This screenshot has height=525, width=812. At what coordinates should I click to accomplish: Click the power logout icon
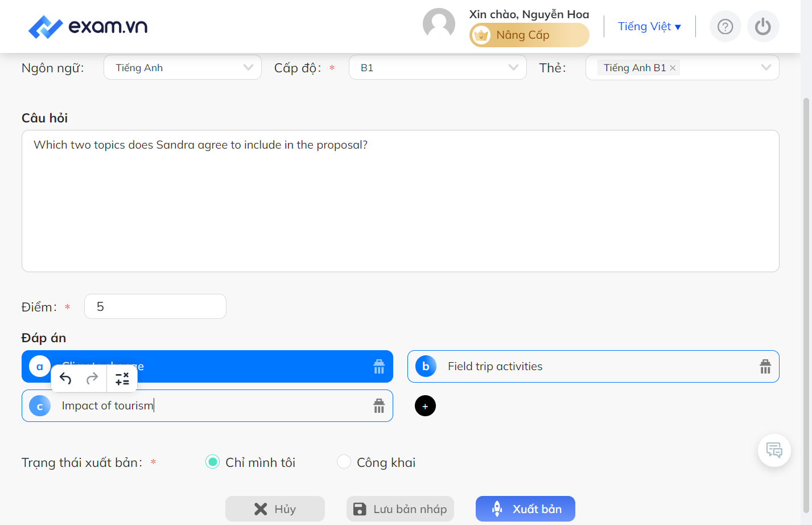point(762,26)
